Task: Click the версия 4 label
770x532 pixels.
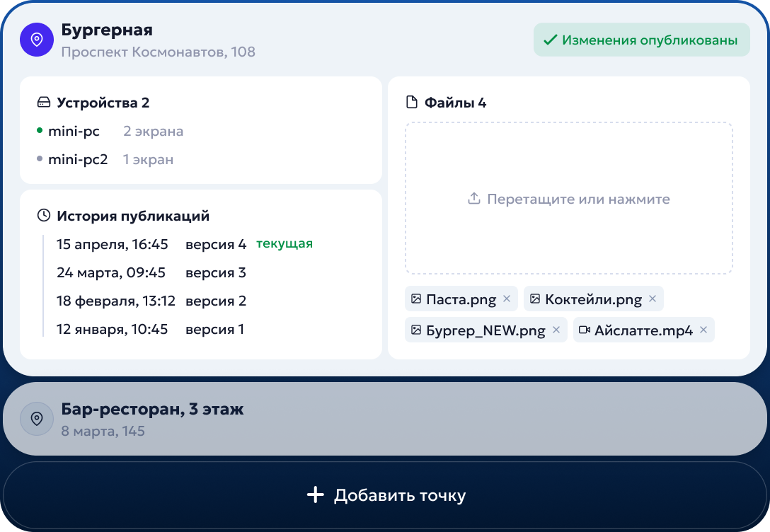Action: (216, 244)
